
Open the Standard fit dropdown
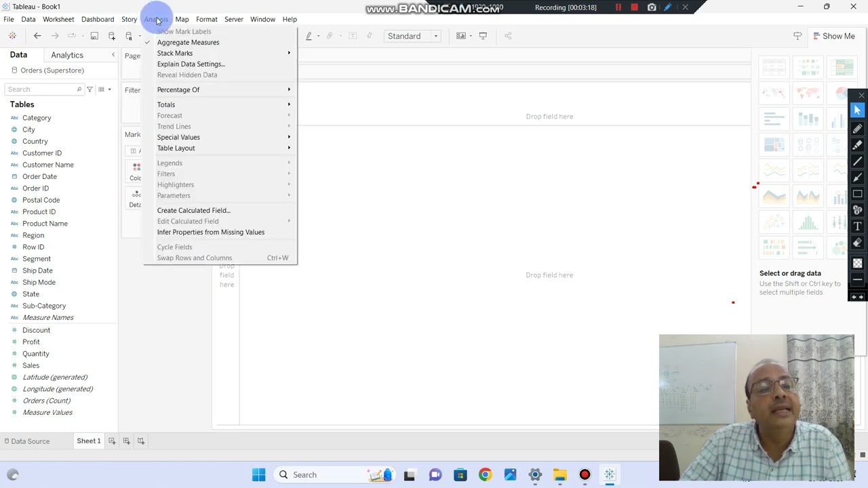tap(412, 36)
